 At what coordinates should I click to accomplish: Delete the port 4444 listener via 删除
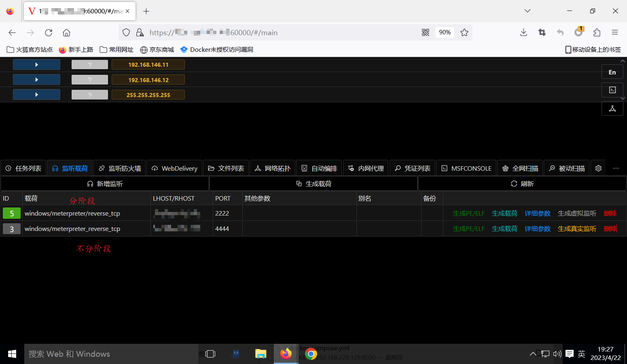[610, 229]
